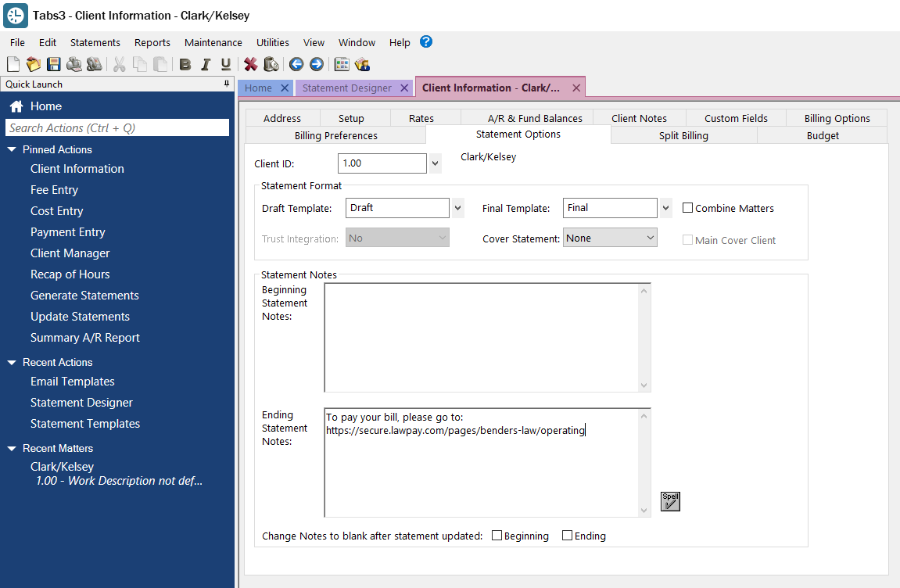The height and width of the screenshot is (588, 900).
Task: Go back with the blue left arrow
Action: coord(296,64)
